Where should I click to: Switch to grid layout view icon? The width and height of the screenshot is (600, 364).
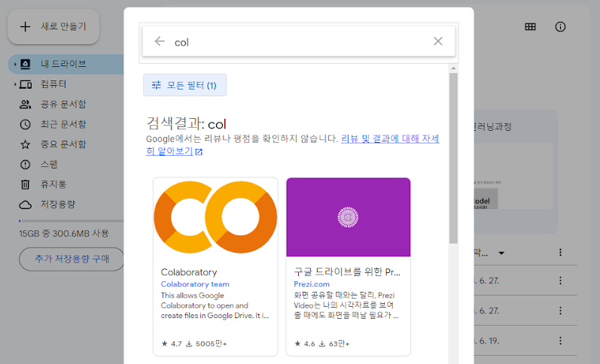tap(530, 27)
